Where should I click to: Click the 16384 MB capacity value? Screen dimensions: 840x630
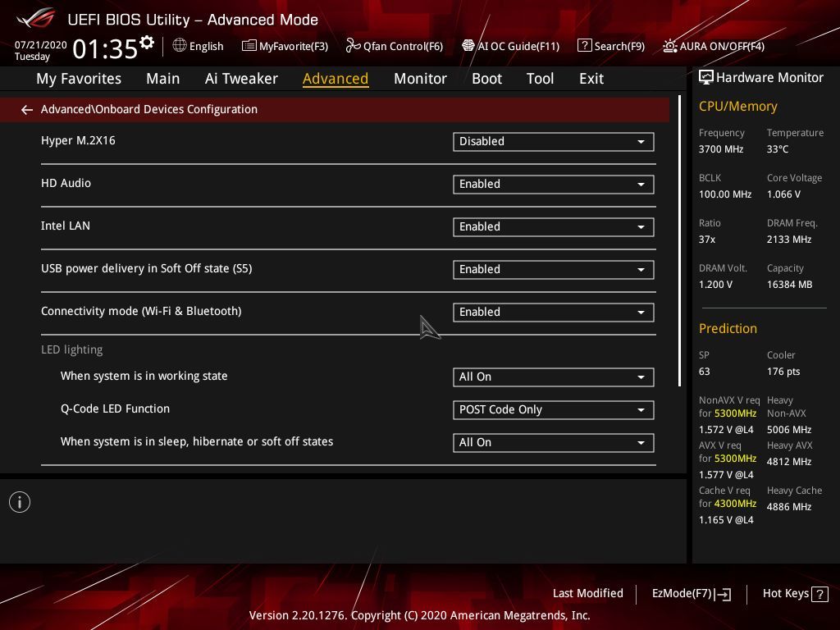[x=789, y=285]
